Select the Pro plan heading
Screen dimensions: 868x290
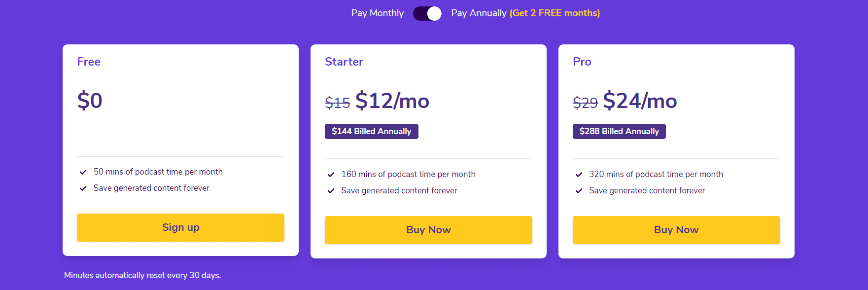(582, 62)
